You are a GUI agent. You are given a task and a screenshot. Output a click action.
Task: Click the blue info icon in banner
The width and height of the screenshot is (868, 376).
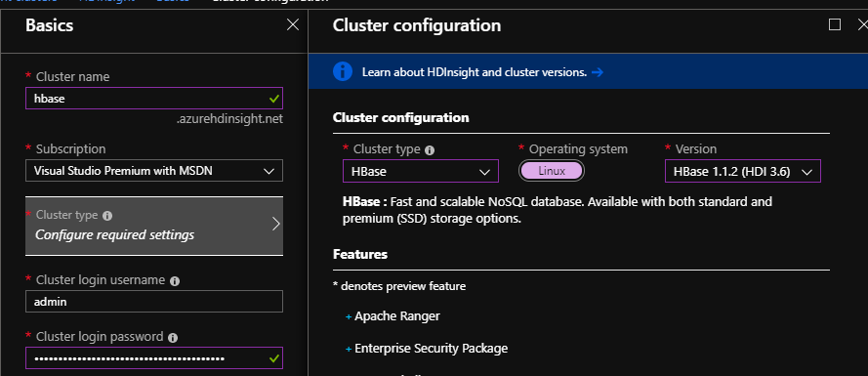(343, 71)
